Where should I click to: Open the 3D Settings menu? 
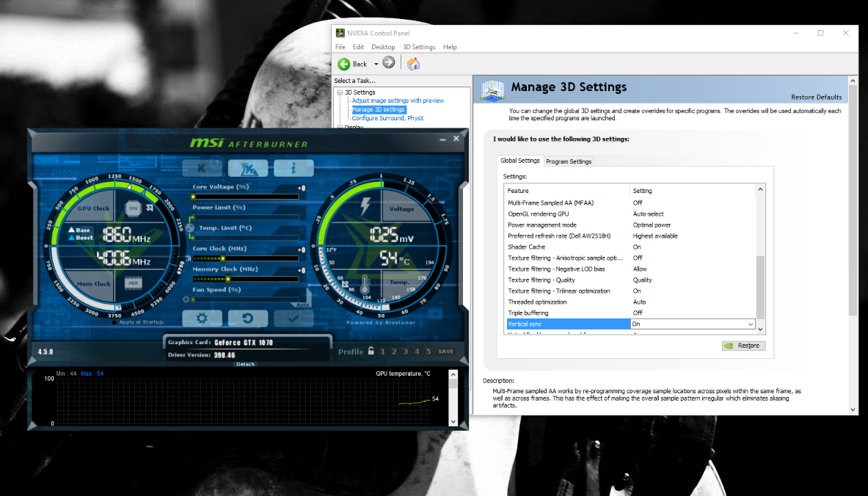(x=419, y=47)
